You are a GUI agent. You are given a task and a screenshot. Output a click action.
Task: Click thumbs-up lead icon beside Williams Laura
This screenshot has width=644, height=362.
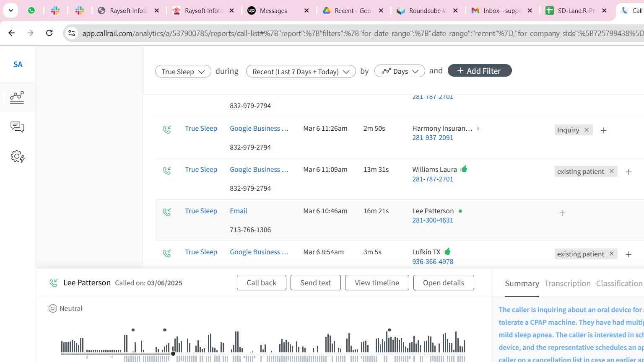[464, 169]
